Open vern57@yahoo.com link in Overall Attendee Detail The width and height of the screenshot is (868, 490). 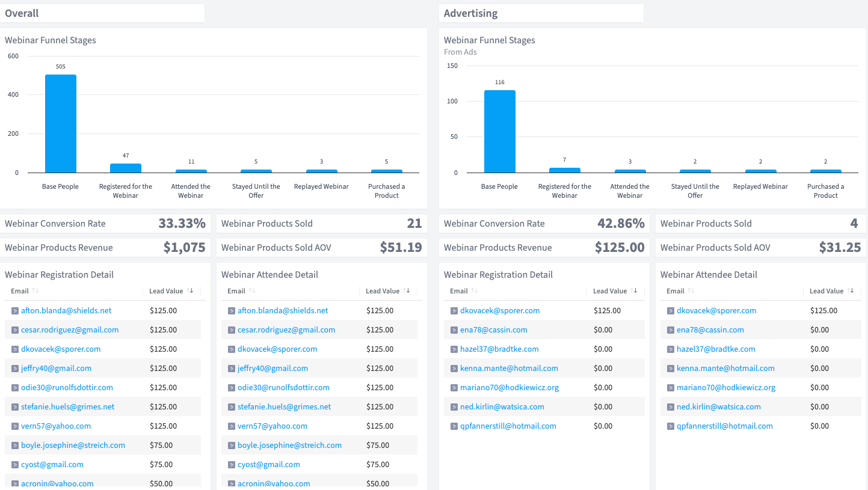point(272,426)
